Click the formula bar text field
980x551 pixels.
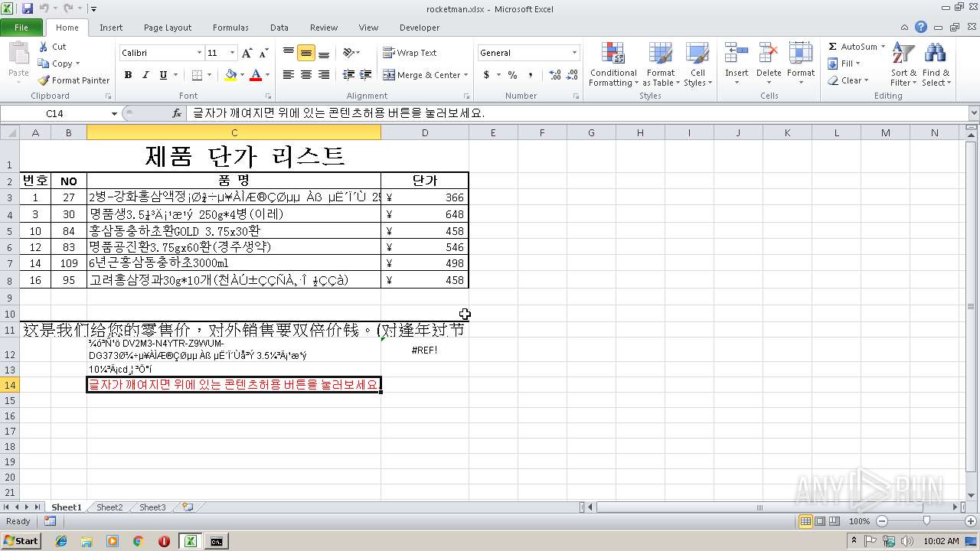coord(577,113)
